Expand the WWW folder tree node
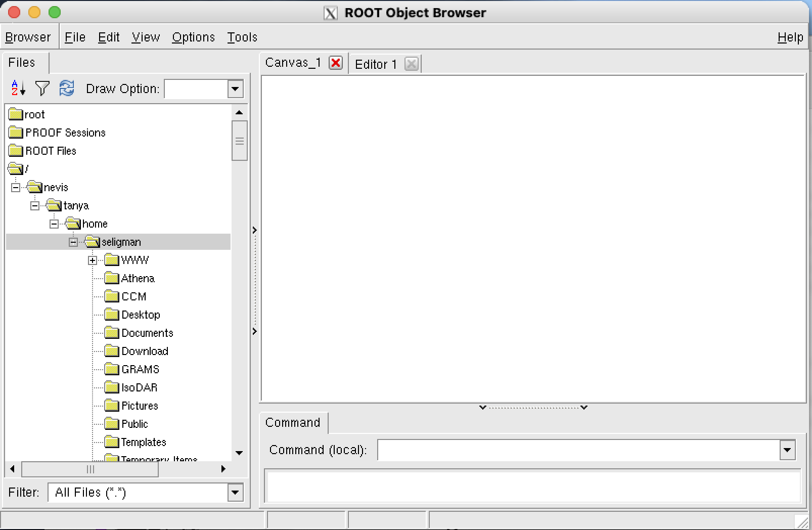Viewport: 812px width, 530px height. point(93,260)
